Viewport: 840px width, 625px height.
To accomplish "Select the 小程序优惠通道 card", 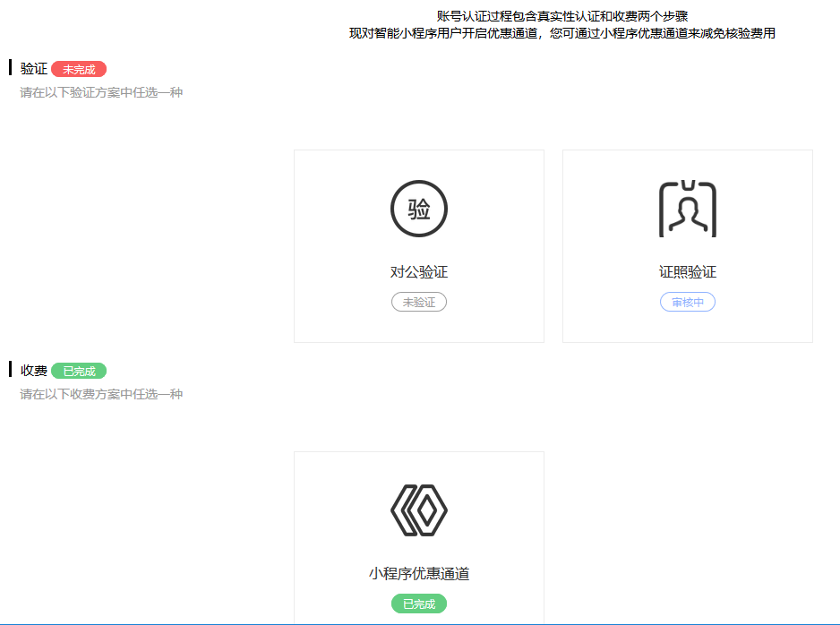I will tap(418, 537).
